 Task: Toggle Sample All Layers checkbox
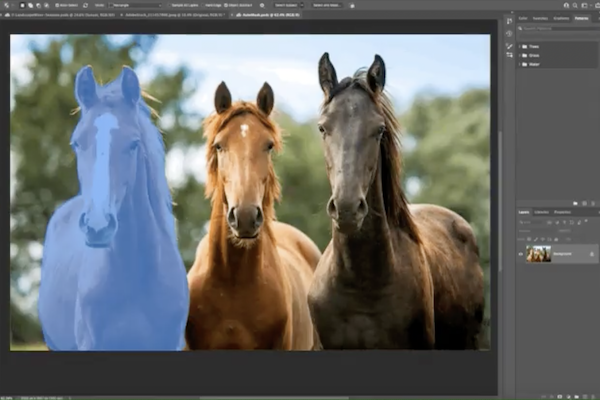pos(170,5)
